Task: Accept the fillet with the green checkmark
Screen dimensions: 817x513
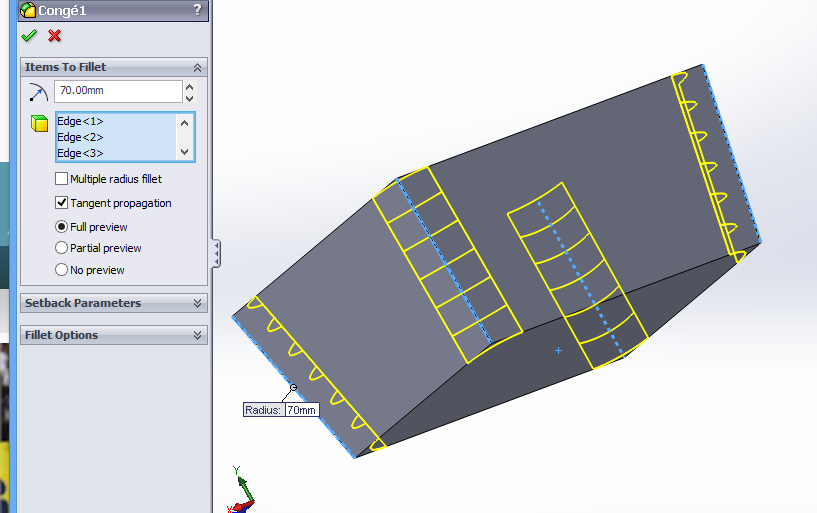Action: [29, 36]
